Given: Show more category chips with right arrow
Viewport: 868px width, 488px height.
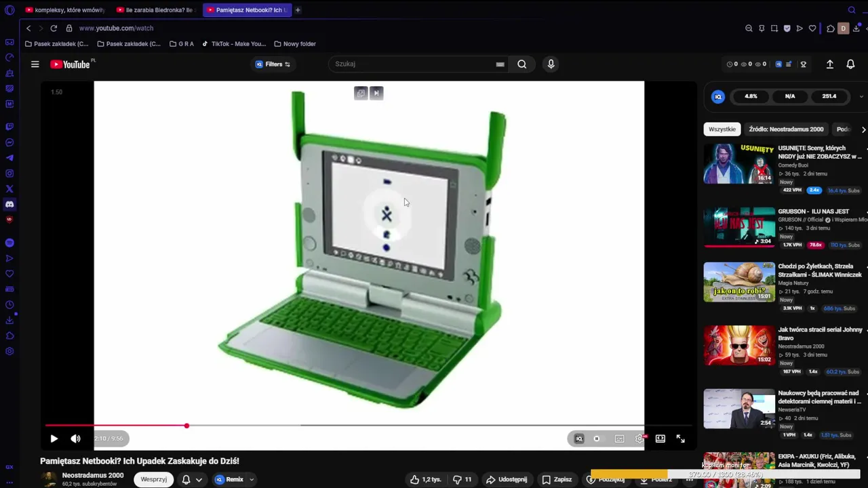Looking at the screenshot, I should click(863, 129).
